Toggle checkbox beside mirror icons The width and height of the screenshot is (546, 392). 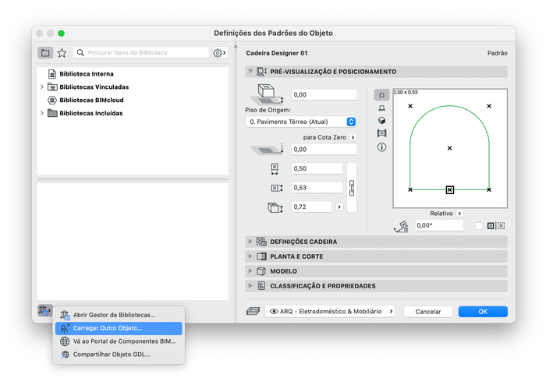pos(479,226)
